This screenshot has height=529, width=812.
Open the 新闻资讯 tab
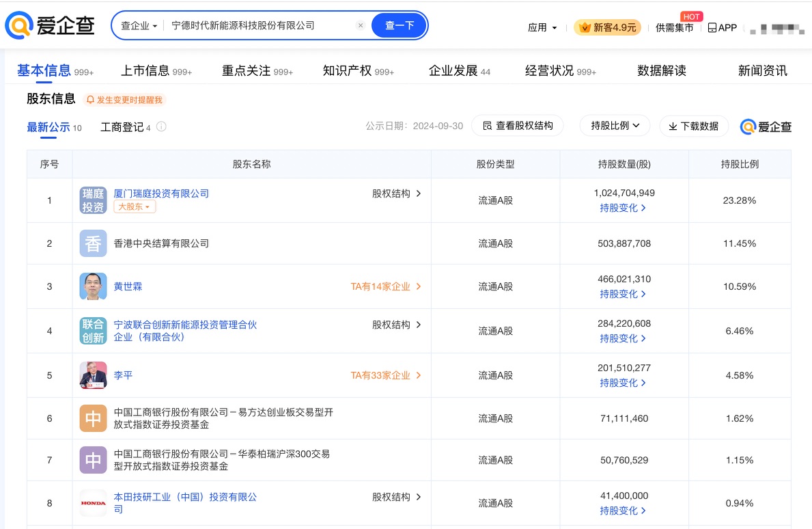[762, 70]
